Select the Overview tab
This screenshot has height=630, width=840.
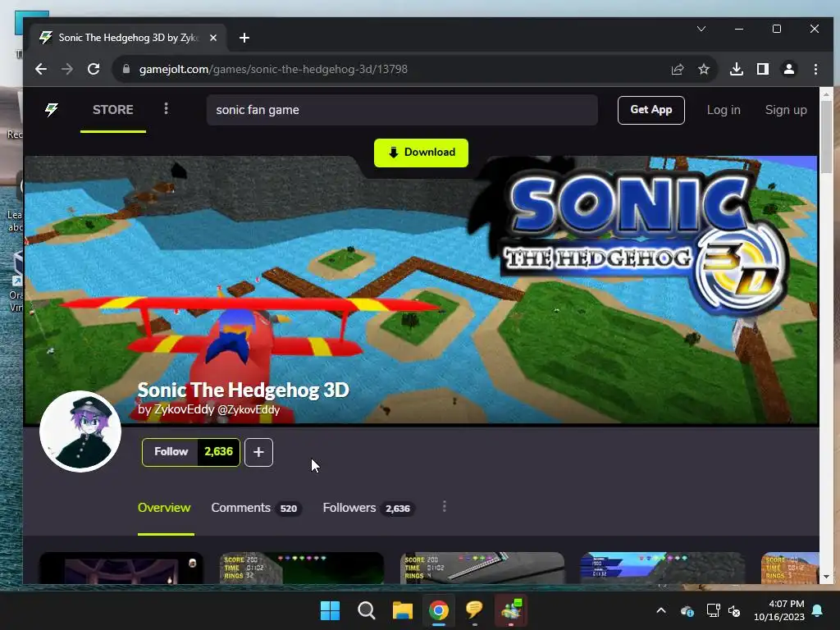coord(164,508)
